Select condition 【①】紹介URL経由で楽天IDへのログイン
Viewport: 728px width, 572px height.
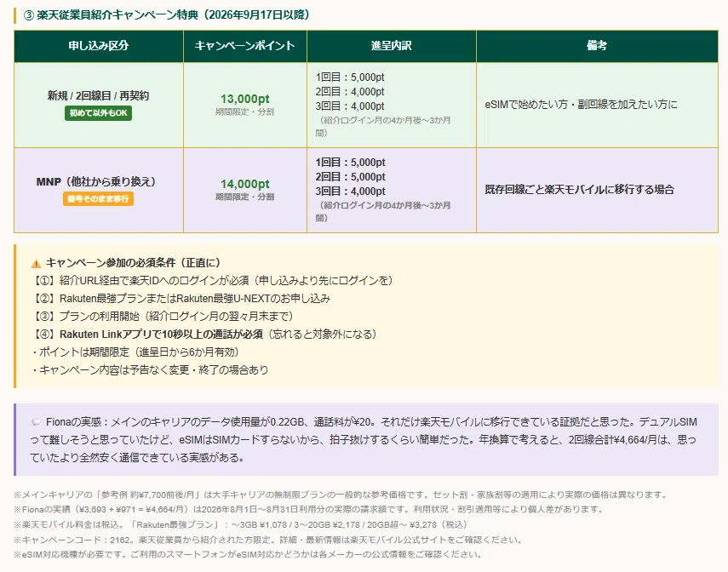click(213, 280)
